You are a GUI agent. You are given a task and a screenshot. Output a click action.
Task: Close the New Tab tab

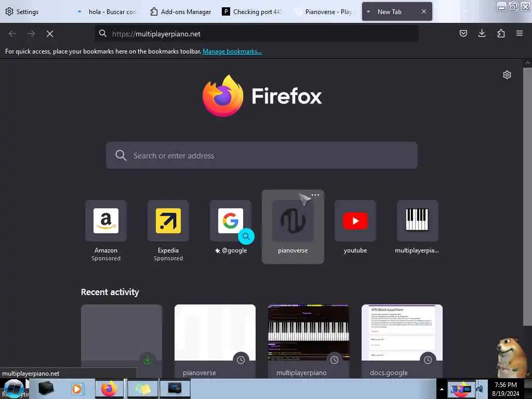tap(424, 11)
